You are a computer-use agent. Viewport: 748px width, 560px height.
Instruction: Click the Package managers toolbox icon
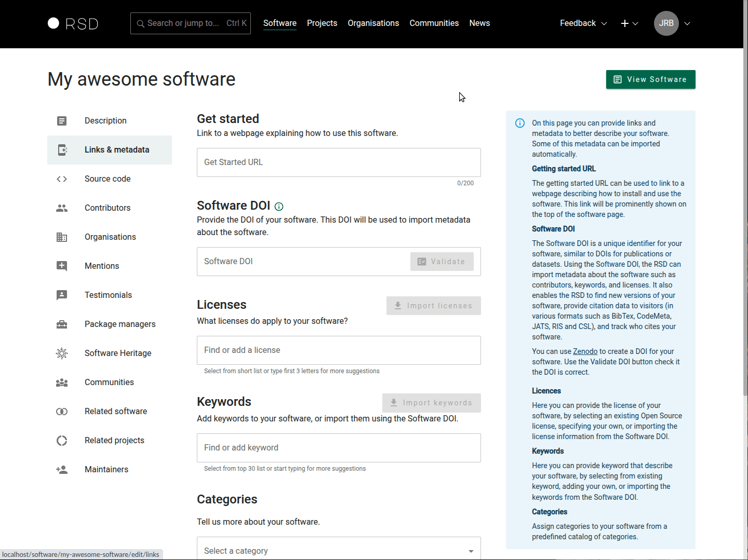pyautogui.click(x=62, y=324)
